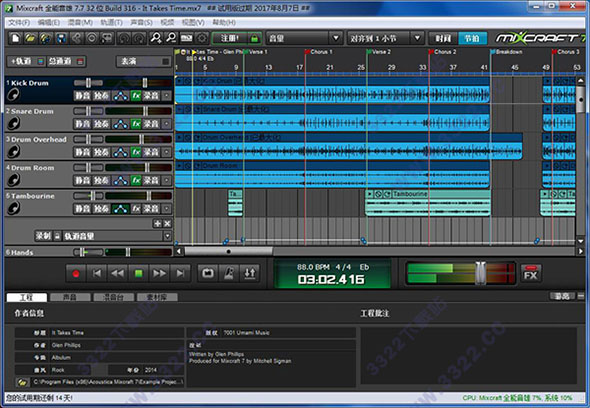Click the Kick Drum instrument icon
The width and height of the screenshot is (590, 408).
(14, 95)
